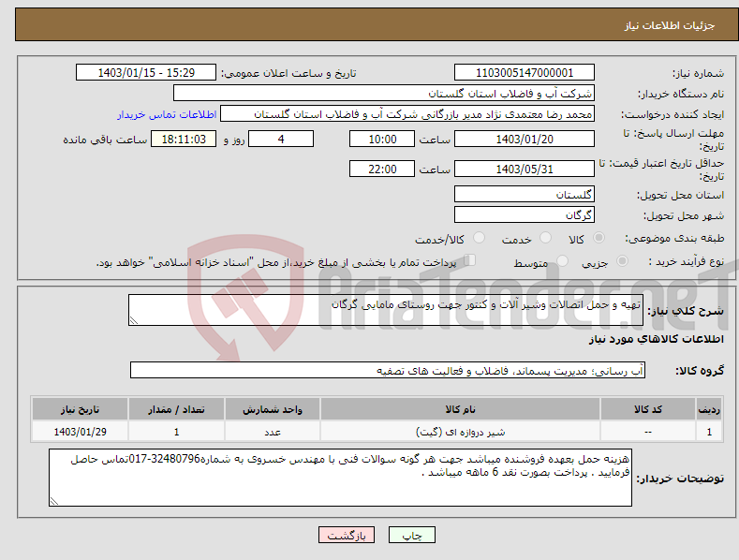
Task: Click the delivery city field گرگان
Action: (x=525, y=215)
